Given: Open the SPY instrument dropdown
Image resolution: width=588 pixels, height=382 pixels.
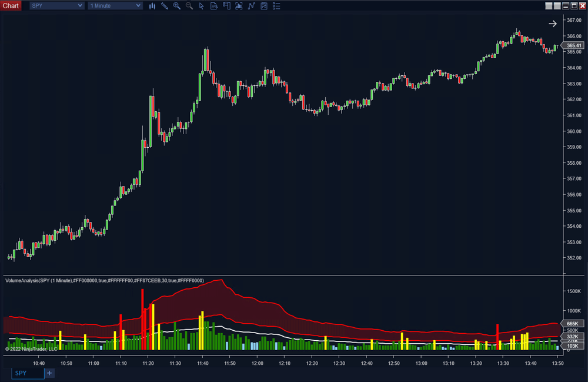Looking at the screenshot, I should coord(56,5).
